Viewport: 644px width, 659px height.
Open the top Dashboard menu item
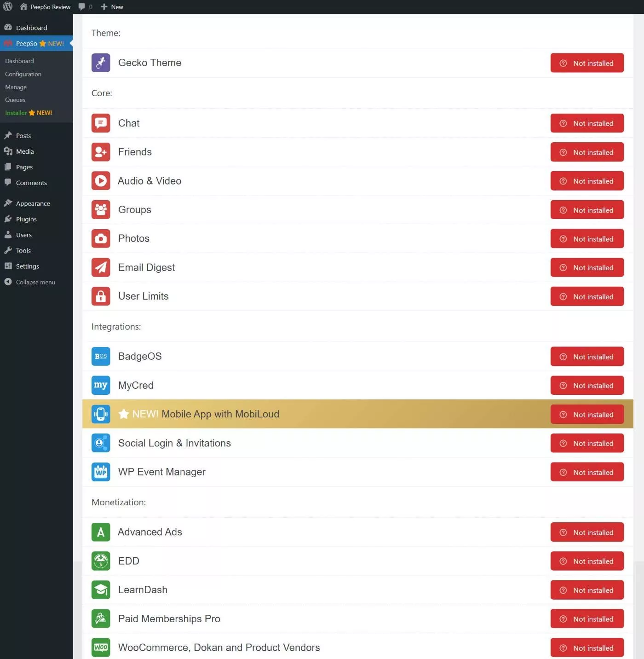(x=36, y=28)
